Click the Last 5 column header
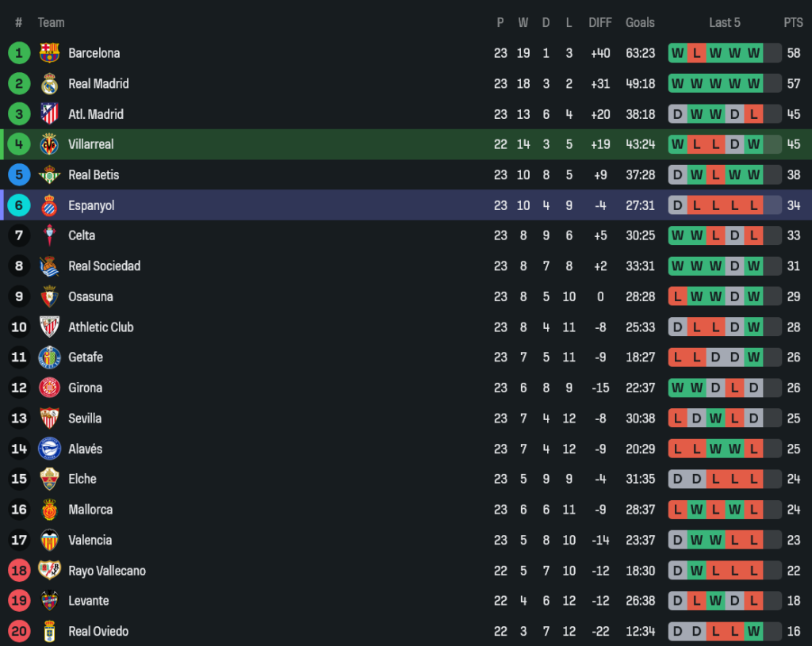 [725, 22]
